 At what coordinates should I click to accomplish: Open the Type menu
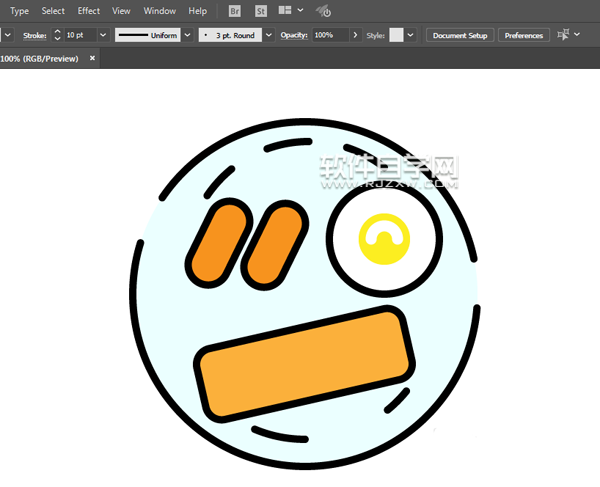point(19,11)
